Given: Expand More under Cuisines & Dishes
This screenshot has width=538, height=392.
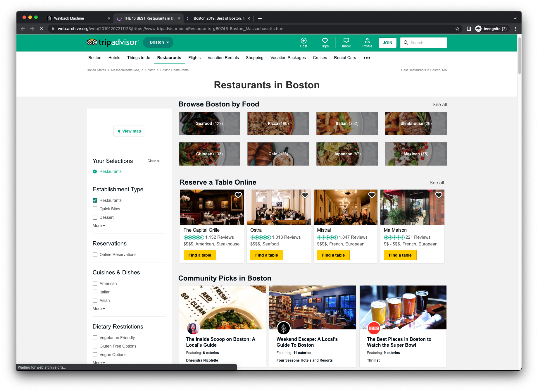Looking at the screenshot, I should [x=99, y=309].
